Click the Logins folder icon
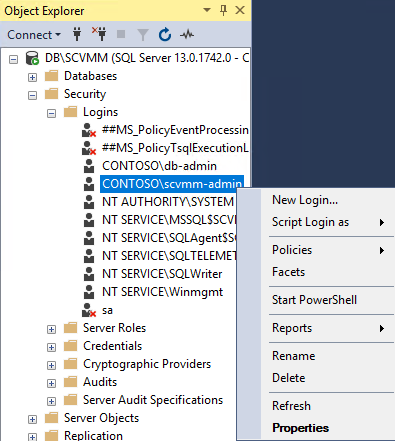 coord(70,112)
